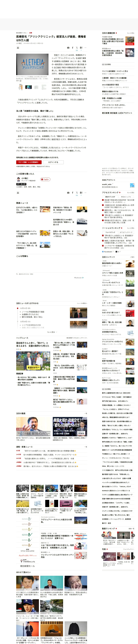
Task: Click Hatena B! bookmark icon under headline
Action: click(x=81, y=48)
